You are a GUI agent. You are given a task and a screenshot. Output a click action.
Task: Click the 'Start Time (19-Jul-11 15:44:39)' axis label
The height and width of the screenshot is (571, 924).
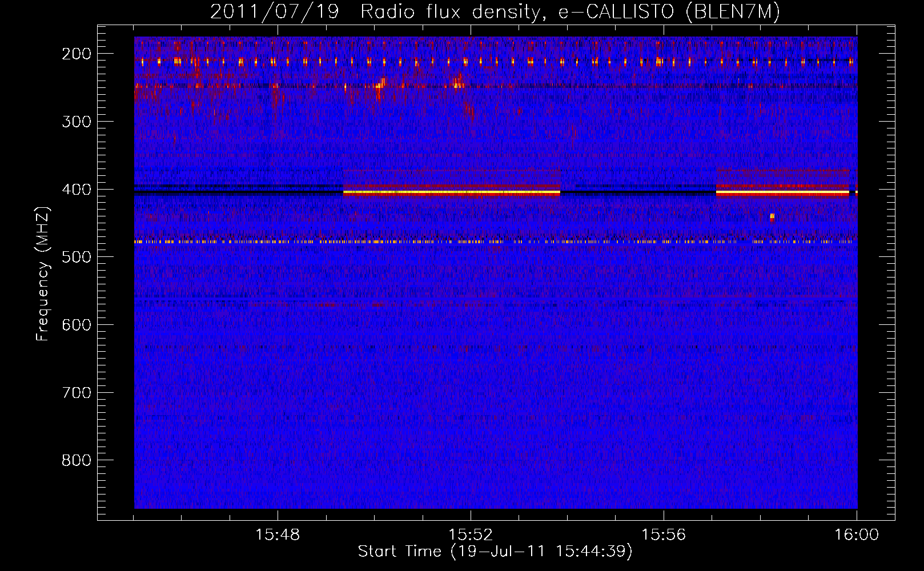(x=495, y=552)
